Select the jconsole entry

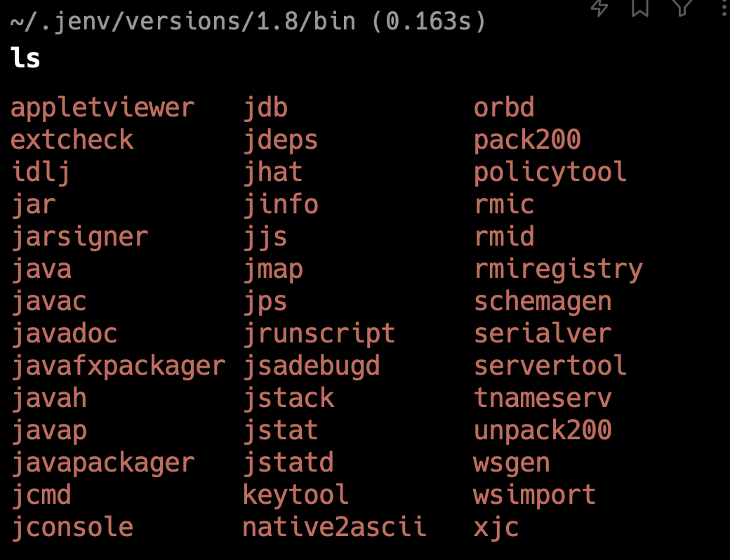point(72,527)
